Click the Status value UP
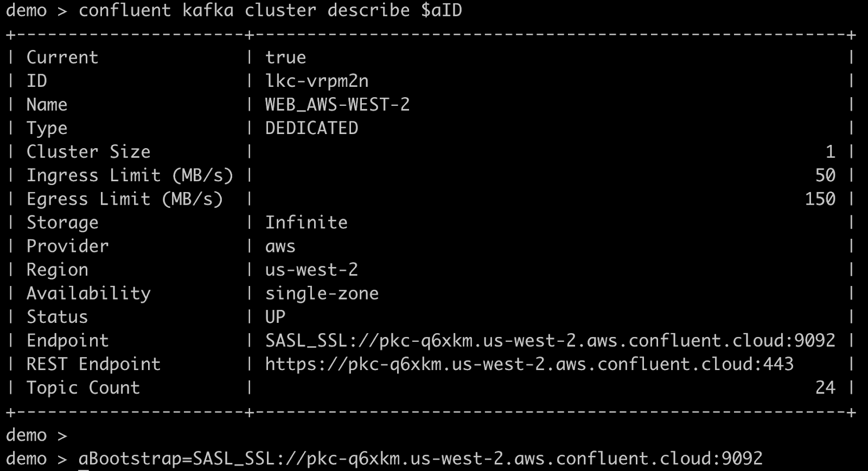Viewport: 868px width, 471px height. (275, 317)
